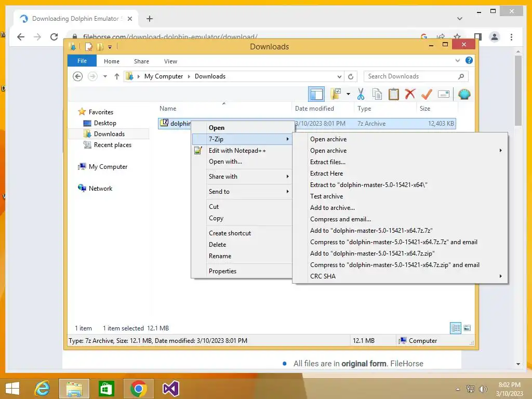Sort by the Type column header
532x399 pixels.
pyautogui.click(x=385, y=109)
